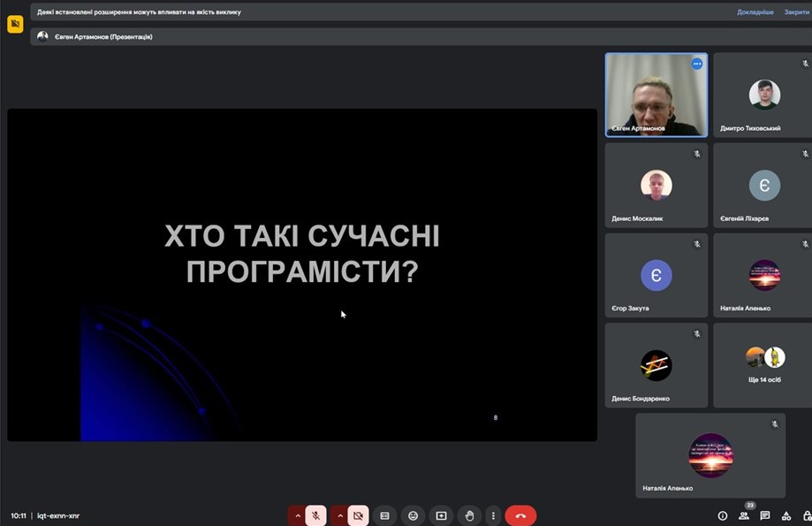Click participant count badge 23
Image resolution: width=812 pixels, height=526 pixels.
(x=750, y=506)
